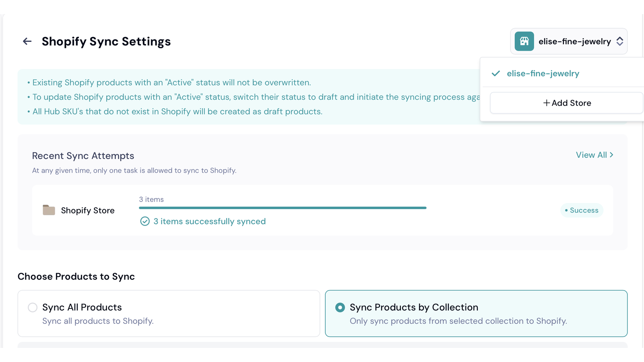Click the 'Only sync products from selected collection' description

pos(458,321)
